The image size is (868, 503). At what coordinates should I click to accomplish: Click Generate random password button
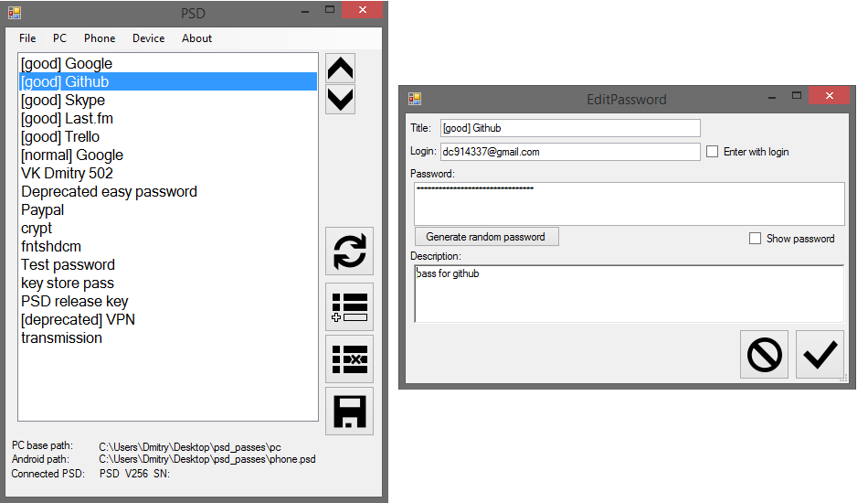[487, 237]
